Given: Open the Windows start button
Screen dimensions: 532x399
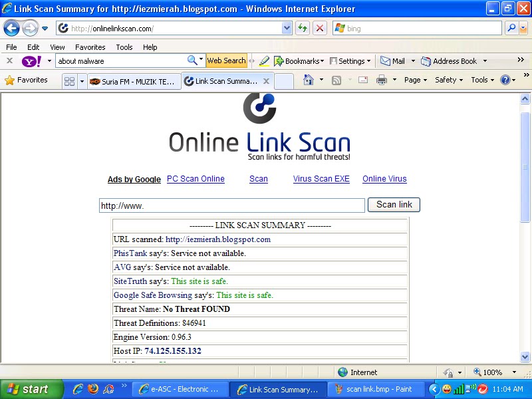Looking at the screenshot, I should [x=31, y=389].
